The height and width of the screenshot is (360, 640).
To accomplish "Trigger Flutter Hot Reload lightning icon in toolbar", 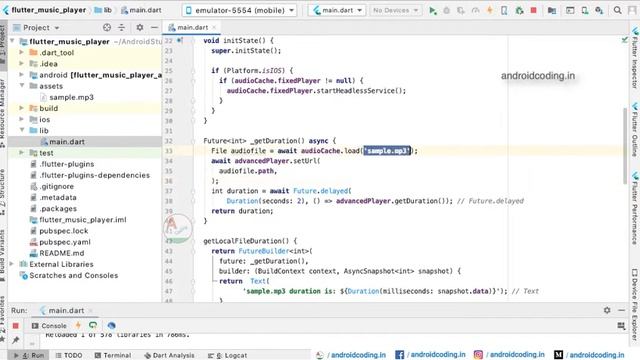I will [490, 10].
